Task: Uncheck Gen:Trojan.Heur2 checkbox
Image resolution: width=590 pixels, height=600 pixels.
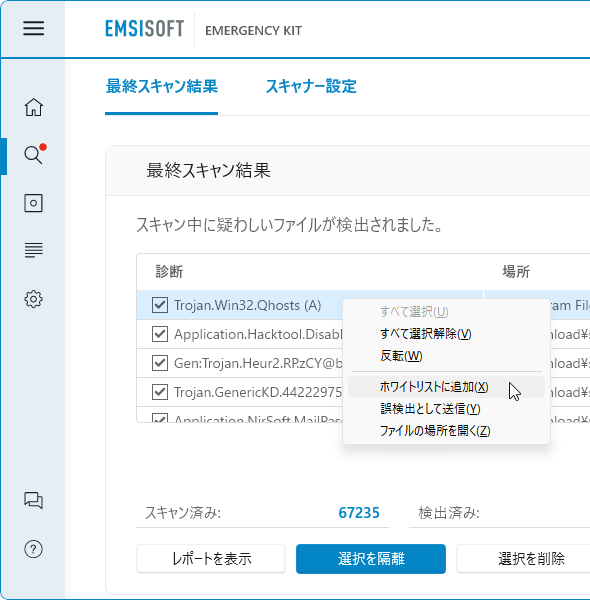Action: point(160,363)
